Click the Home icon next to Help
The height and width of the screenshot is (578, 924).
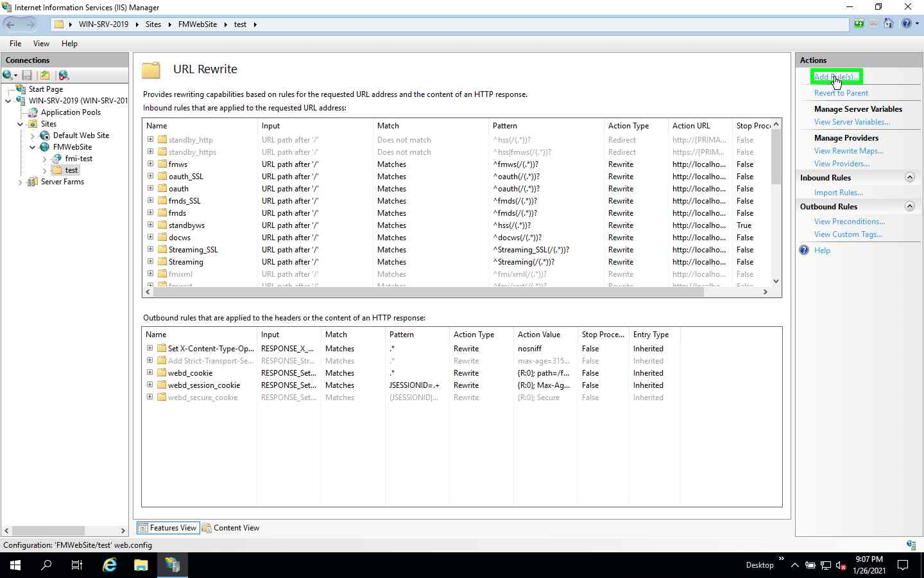click(889, 23)
